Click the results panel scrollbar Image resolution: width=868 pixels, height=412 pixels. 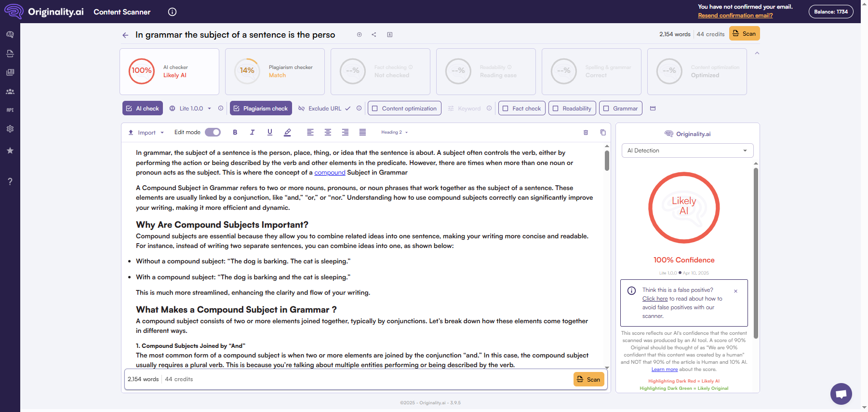(x=756, y=253)
